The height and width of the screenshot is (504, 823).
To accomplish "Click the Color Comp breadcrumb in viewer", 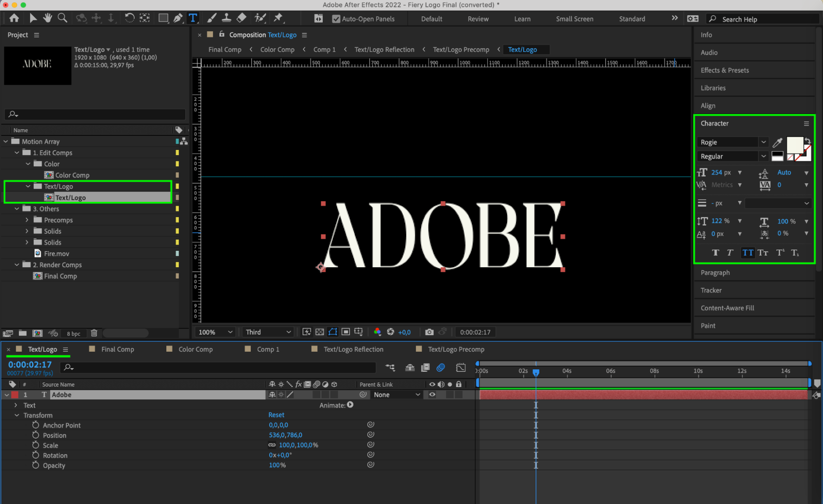I will click(277, 49).
